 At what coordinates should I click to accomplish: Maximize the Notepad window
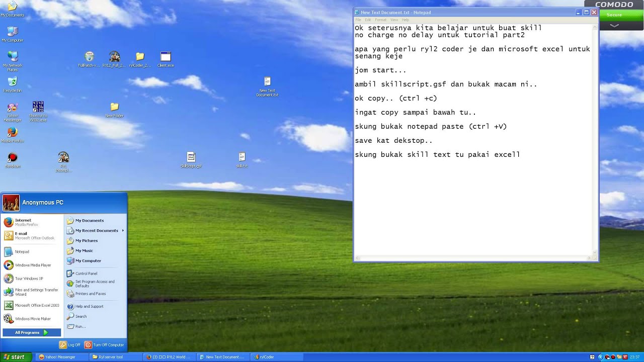(586, 12)
